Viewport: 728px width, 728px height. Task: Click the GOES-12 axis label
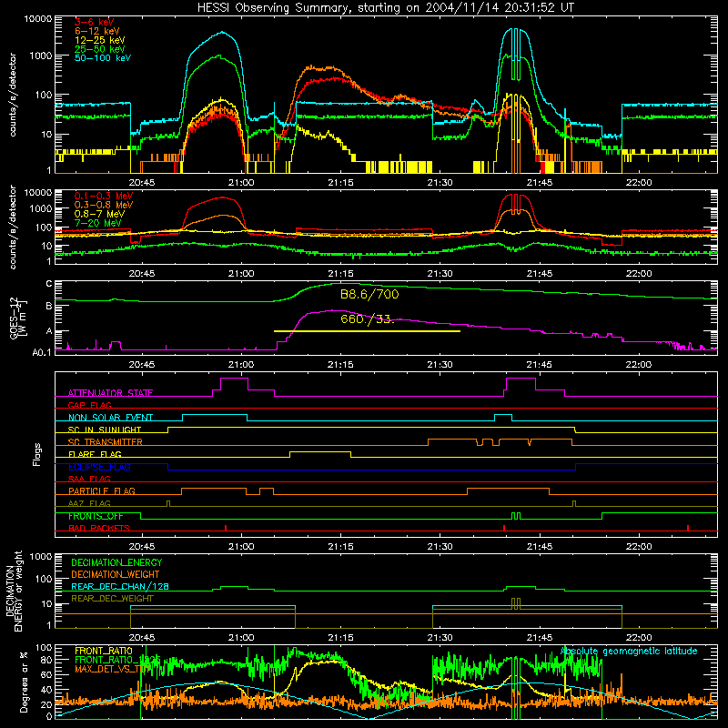[x=17, y=318]
